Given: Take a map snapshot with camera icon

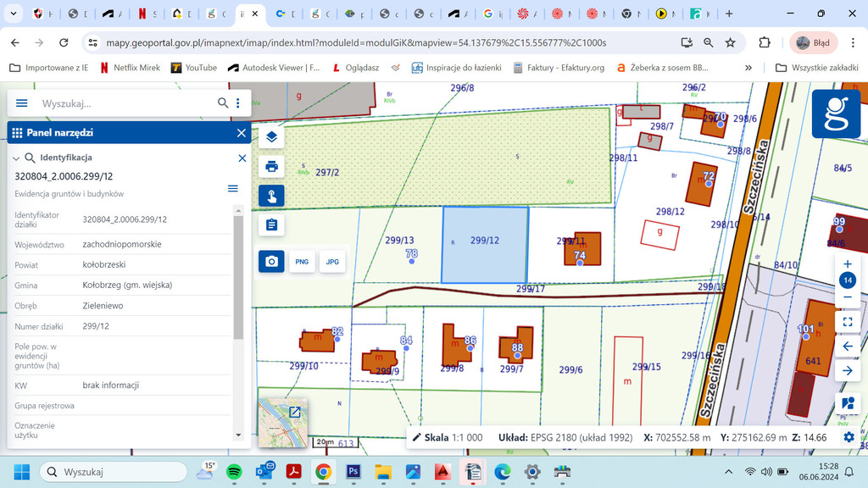Looking at the screenshot, I should pos(271,262).
